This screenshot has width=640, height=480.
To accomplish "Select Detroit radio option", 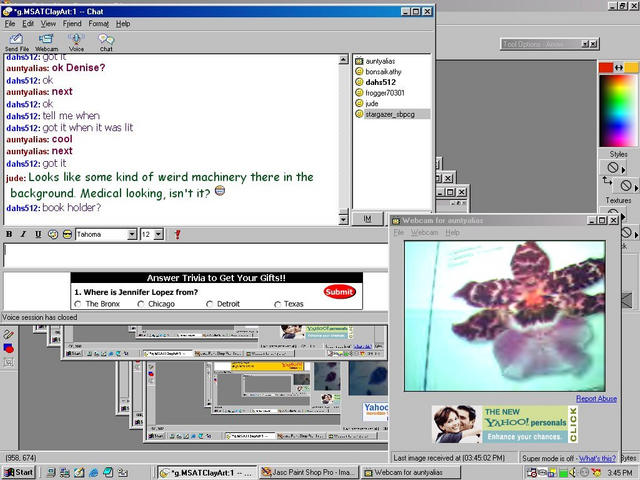I will click(210, 304).
